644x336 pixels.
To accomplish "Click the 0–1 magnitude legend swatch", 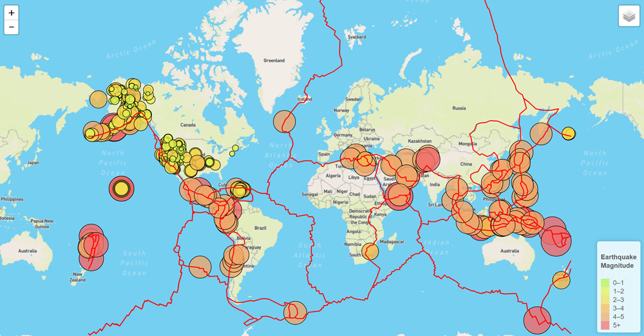I will tap(605, 282).
